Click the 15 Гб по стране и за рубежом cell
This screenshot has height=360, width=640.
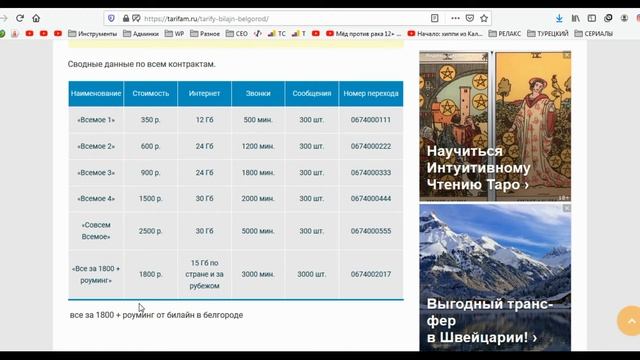coord(204,274)
